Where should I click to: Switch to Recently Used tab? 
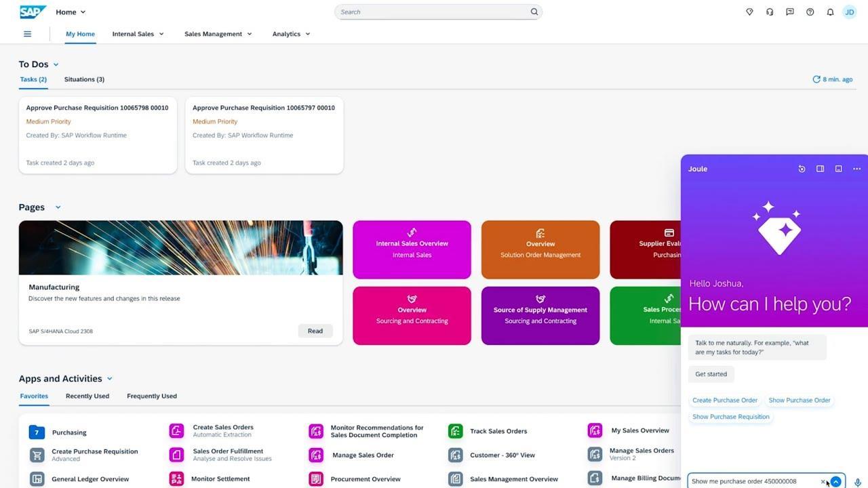tap(87, 396)
